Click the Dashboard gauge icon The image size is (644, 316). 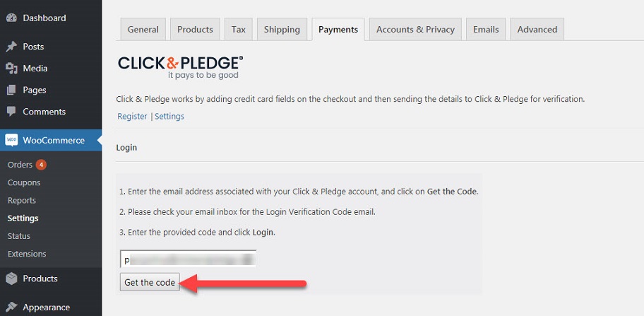pyautogui.click(x=11, y=18)
